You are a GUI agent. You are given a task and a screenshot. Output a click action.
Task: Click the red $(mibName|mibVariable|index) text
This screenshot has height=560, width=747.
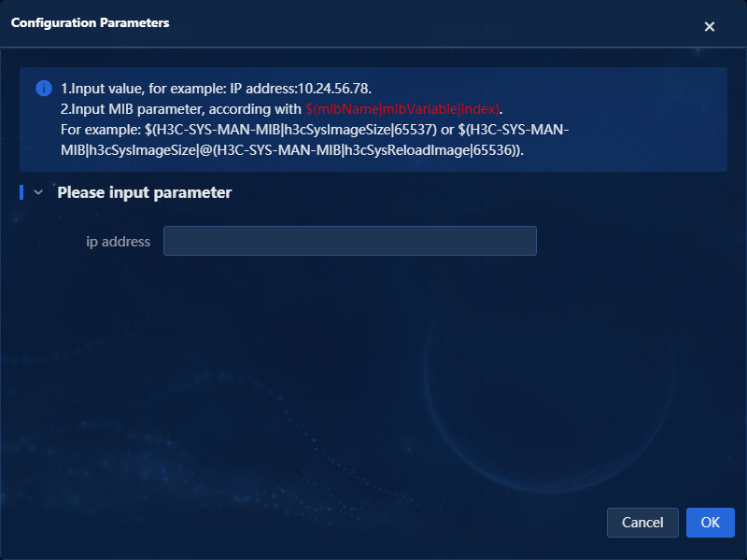coord(402,109)
